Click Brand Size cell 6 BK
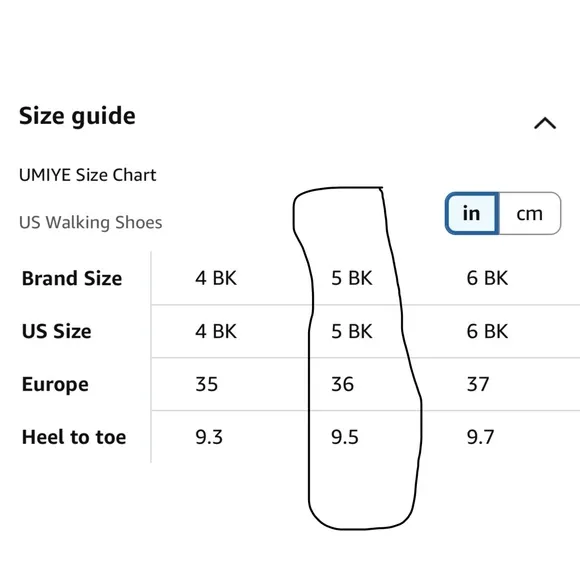 488,278
